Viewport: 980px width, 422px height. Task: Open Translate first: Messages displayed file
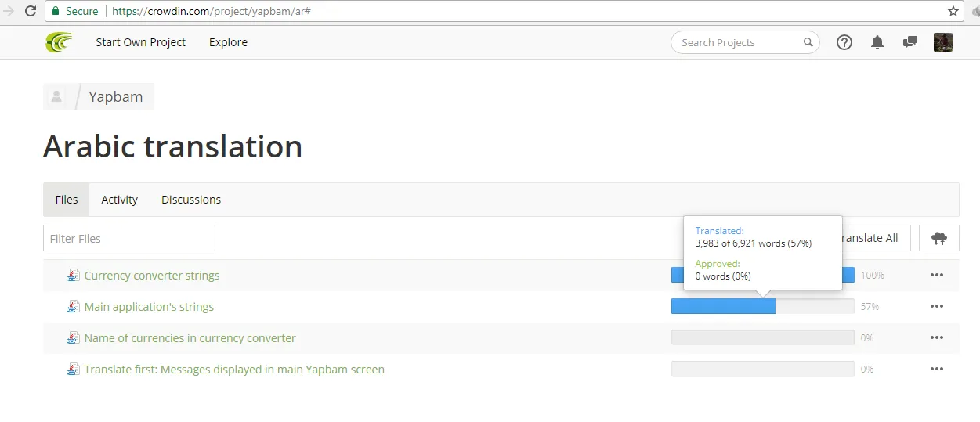point(234,370)
